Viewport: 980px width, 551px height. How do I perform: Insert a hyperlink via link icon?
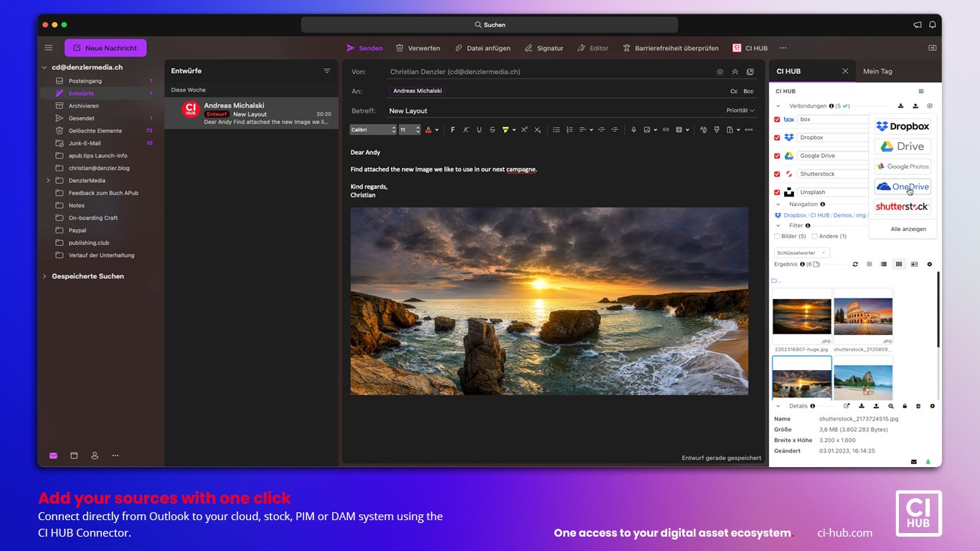pos(666,130)
